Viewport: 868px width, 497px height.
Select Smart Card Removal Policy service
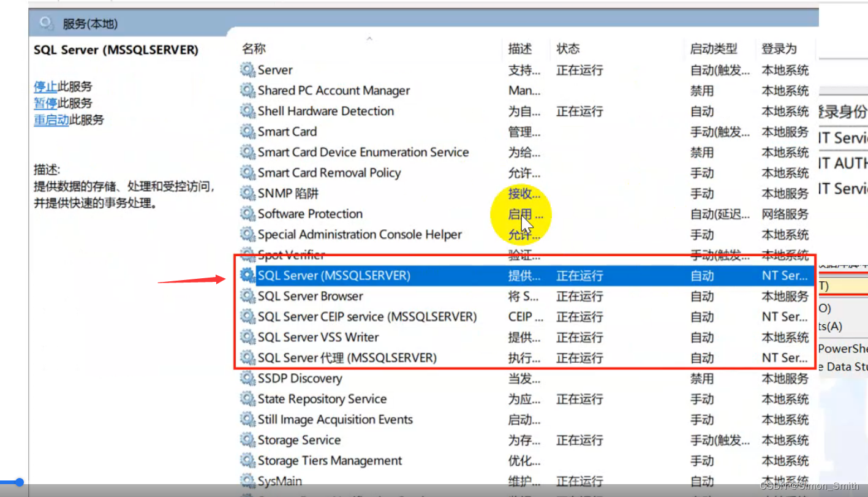(330, 173)
